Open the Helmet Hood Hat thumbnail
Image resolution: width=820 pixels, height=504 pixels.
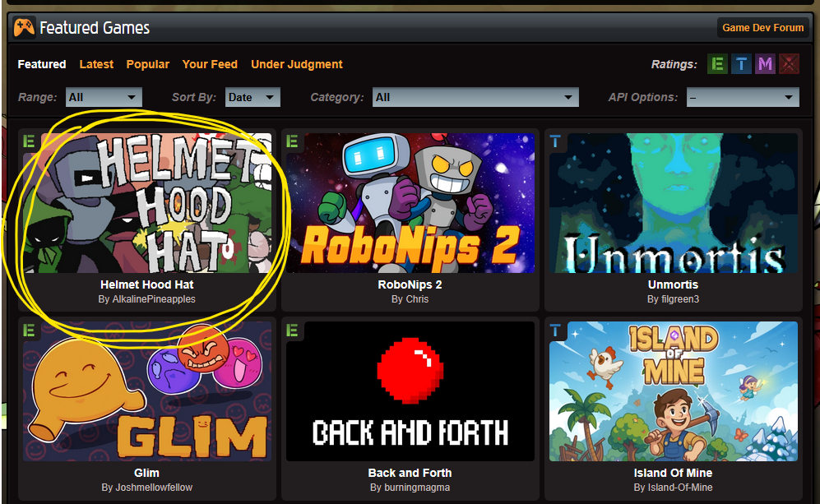point(147,203)
